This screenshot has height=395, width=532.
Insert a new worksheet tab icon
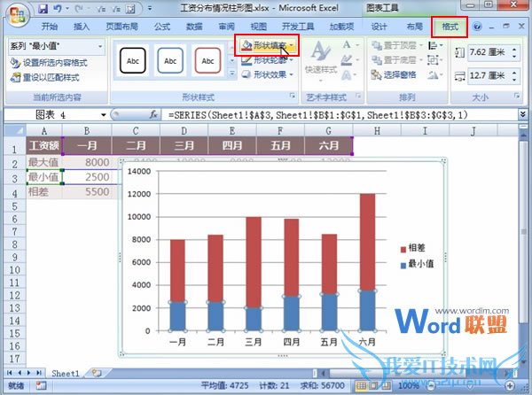point(97,373)
